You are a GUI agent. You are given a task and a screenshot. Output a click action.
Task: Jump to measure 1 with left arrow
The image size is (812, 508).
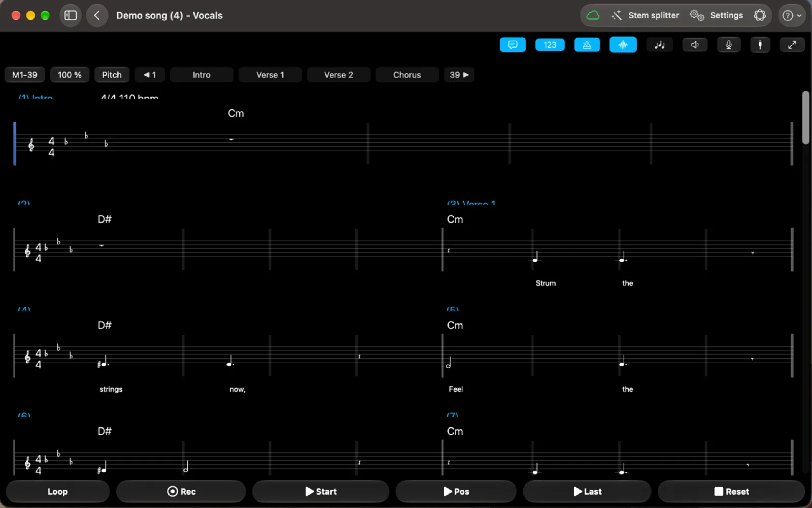click(x=150, y=75)
